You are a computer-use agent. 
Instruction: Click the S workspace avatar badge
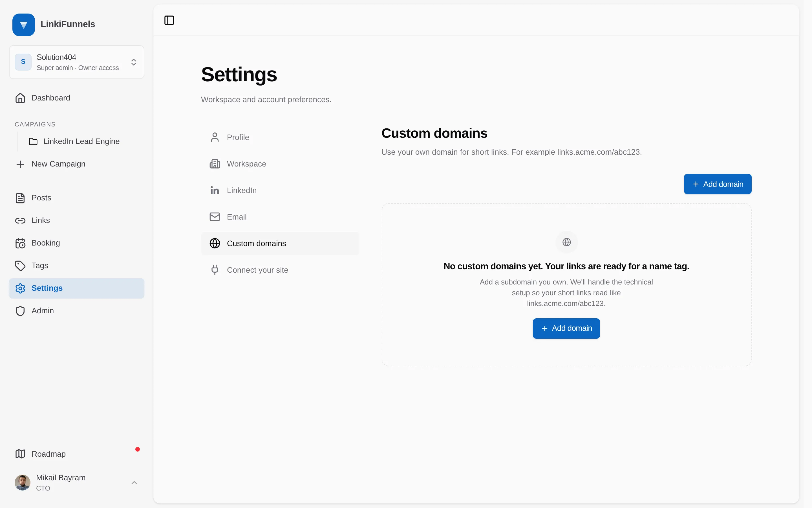pos(23,62)
